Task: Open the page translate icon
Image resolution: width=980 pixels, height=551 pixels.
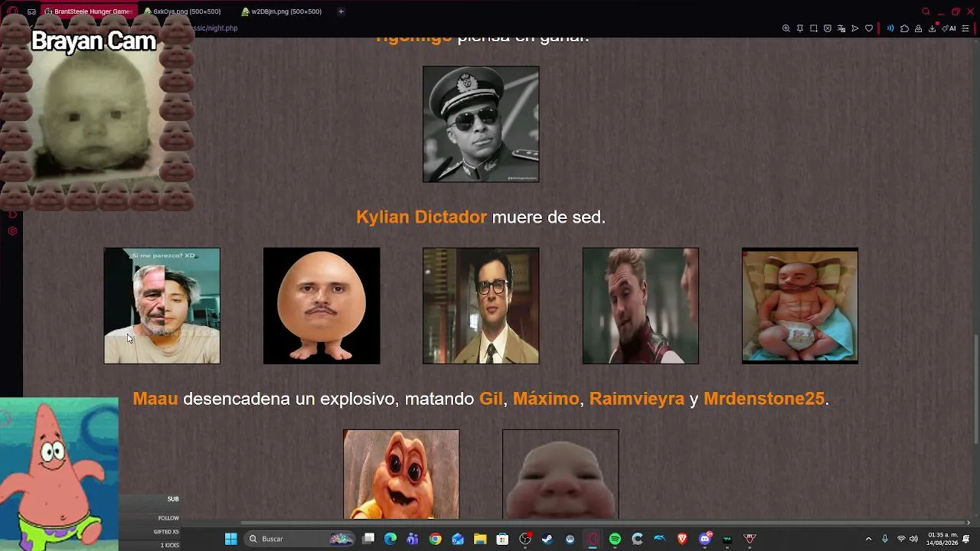Action: click(841, 28)
